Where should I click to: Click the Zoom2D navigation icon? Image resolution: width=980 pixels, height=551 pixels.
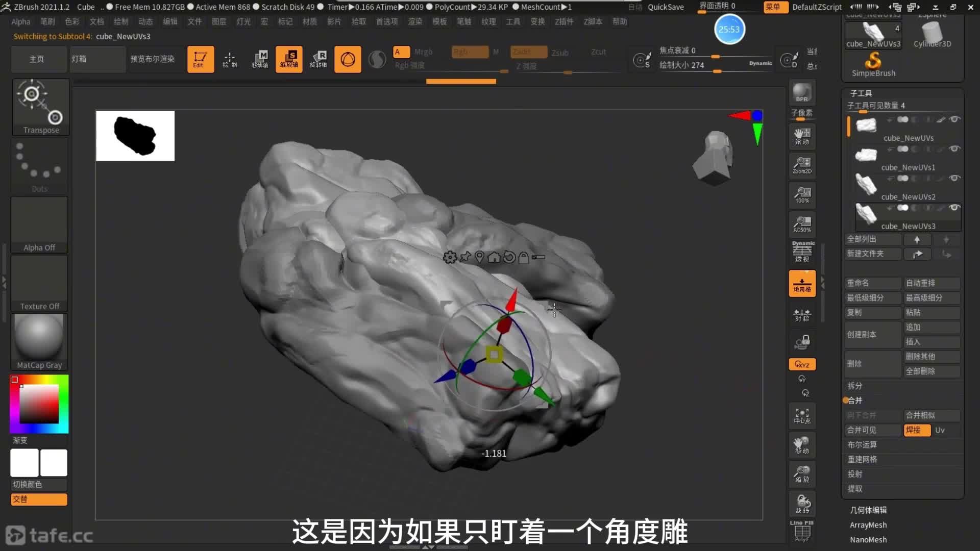click(802, 165)
